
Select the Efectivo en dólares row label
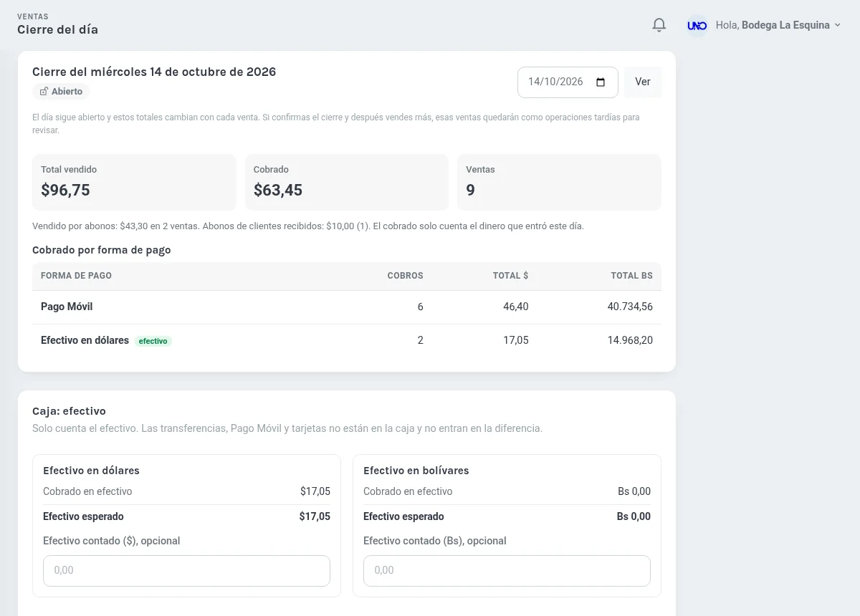[85, 340]
